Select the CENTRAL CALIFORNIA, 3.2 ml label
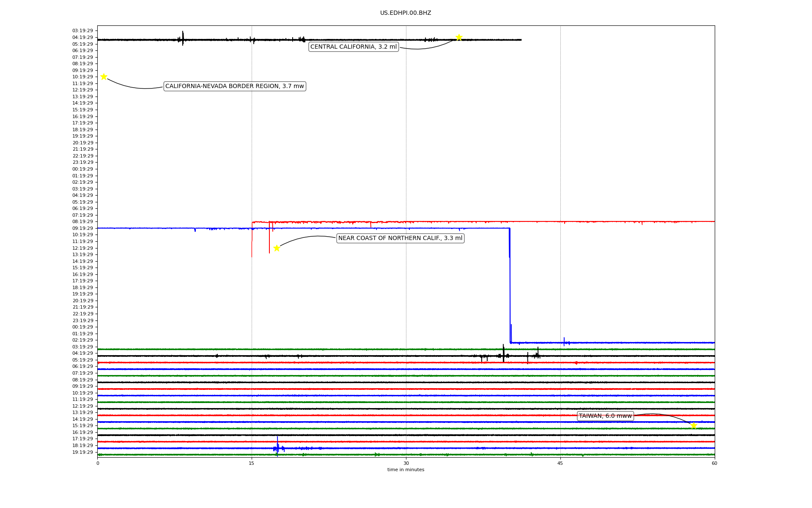This screenshot has width=812, height=508. [354, 47]
